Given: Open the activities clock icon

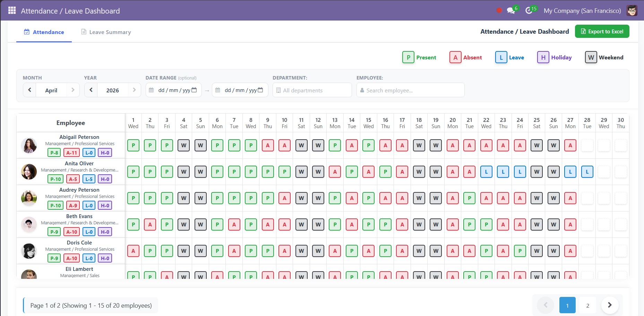Looking at the screenshot, I should pyautogui.click(x=529, y=10).
